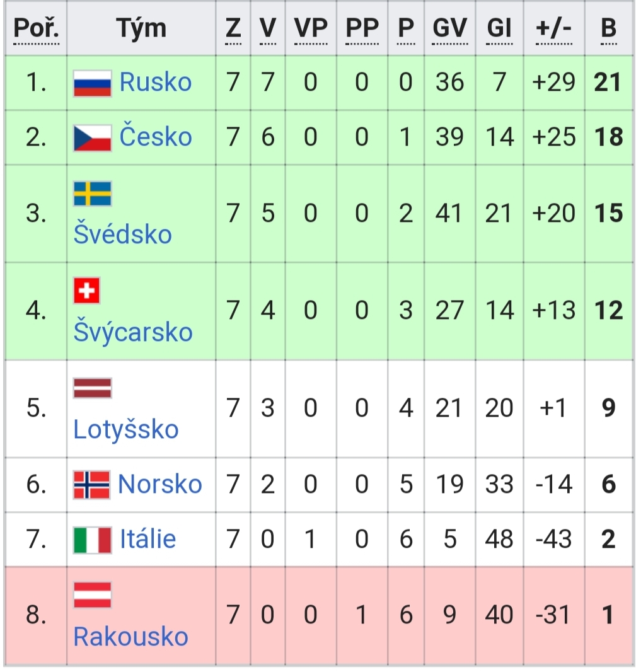Open the Lotyšsko team link

pyautogui.click(x=125, y=429)
